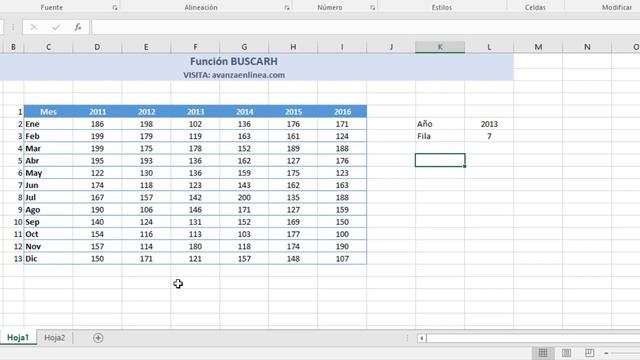Click value 186 in Ene row

[97, 124]
